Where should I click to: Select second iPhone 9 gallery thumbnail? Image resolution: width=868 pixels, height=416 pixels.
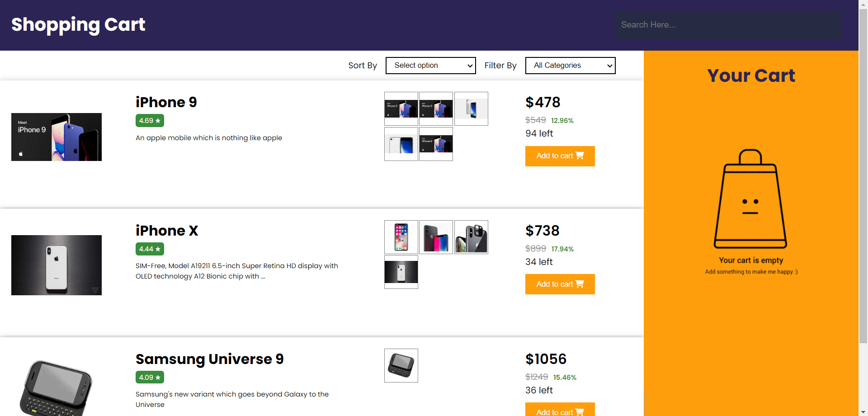pos(436,109)
